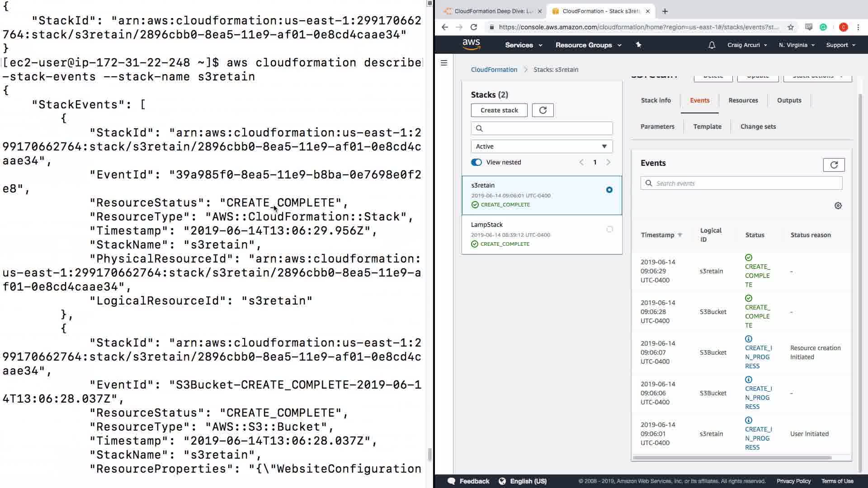The image size is (868, 488).
Task: Open the N. Virginia region dropdown
Action: click(796, 45)
